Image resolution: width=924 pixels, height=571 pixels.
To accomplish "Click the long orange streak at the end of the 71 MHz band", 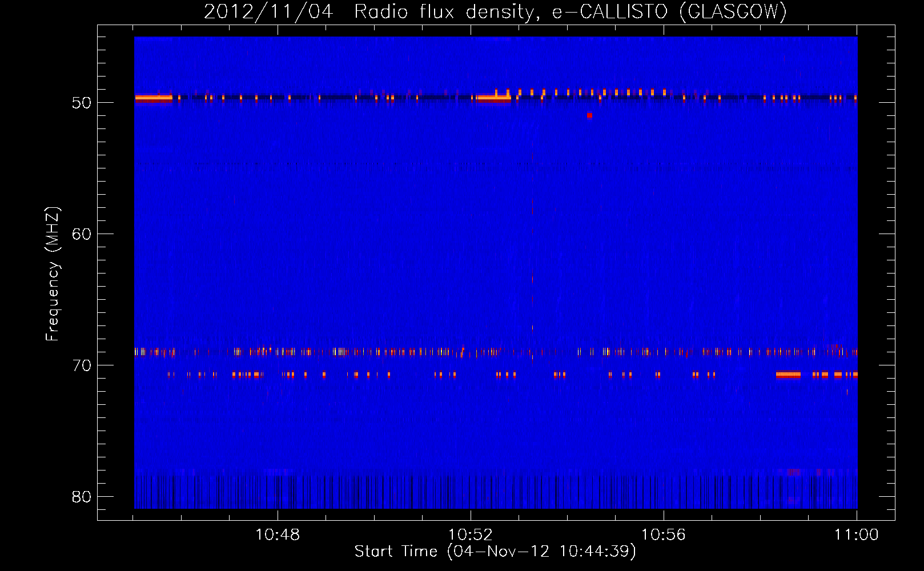I will coord(788,375).
